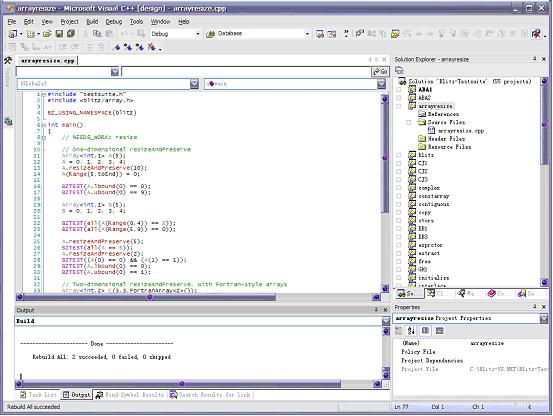Select the Header Files folder
The image size is (553, 416).
(446, 139)
